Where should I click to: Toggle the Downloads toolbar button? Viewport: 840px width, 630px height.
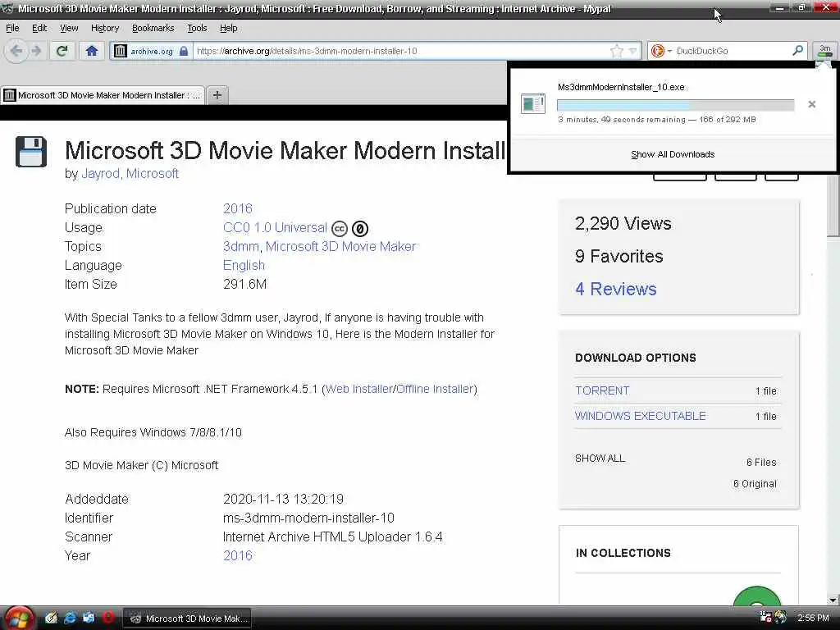(x=824, y=51)
